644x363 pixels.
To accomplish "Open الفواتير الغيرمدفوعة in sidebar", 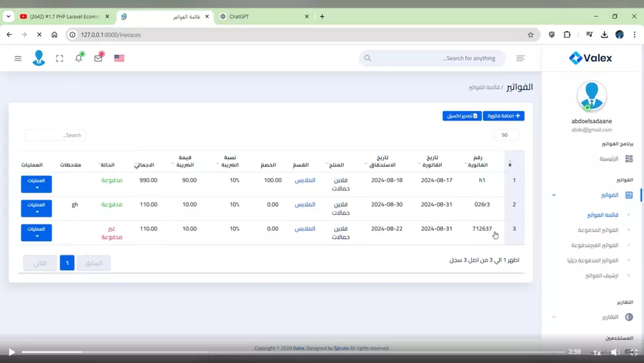I will [594, 246].
